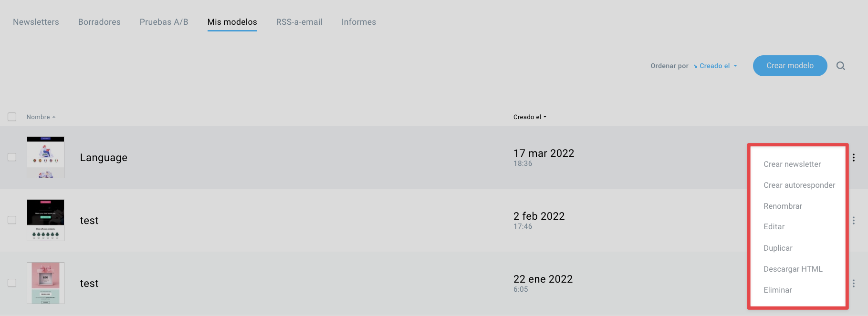Viewport: 868px width, 316px height.
Task: Expand the Ordenar por Creado el dropdown
Action: pyautogui.click(x=715, y=66)
